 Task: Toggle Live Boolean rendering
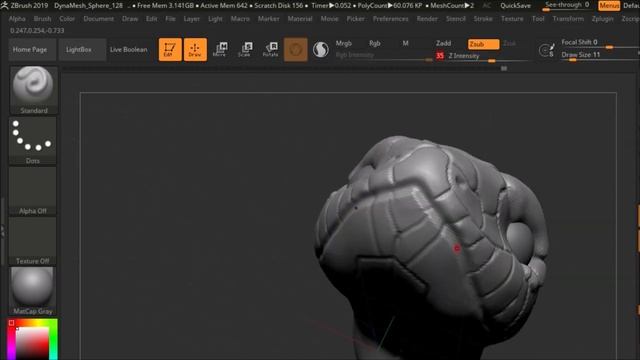[x=129, y=49]
